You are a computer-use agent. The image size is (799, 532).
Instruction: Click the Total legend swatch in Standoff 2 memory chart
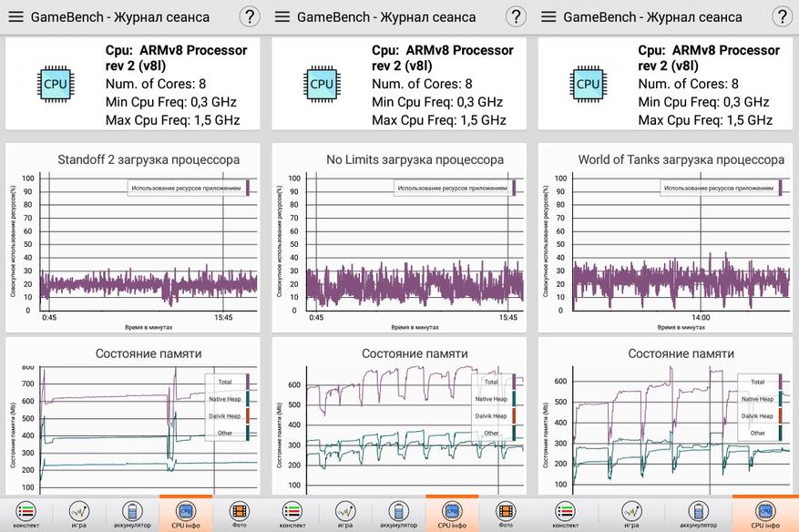(248, 382)
